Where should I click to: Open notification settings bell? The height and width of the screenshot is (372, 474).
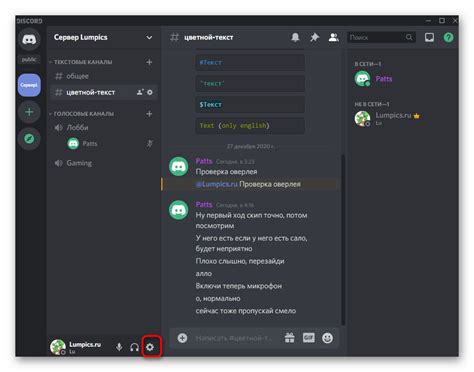tap(295, 37)
